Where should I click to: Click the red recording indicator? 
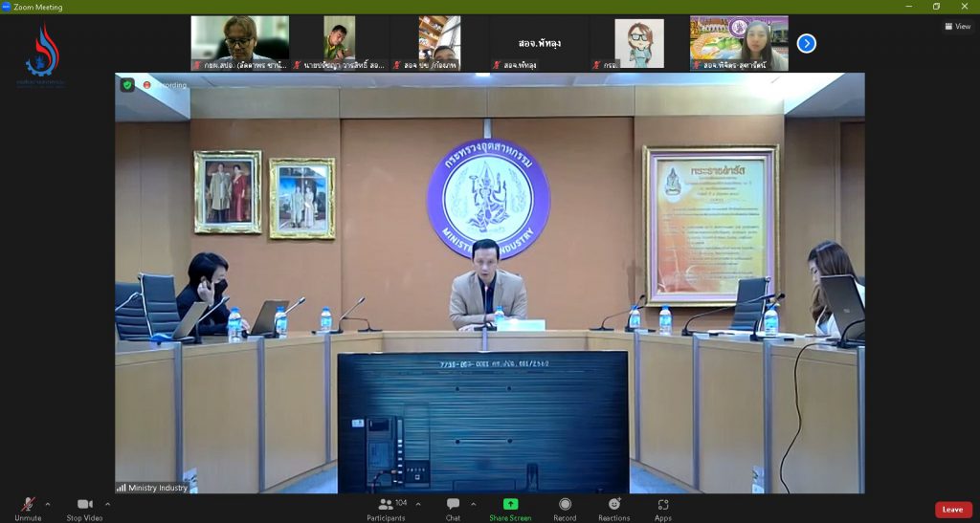coord(147,84)
